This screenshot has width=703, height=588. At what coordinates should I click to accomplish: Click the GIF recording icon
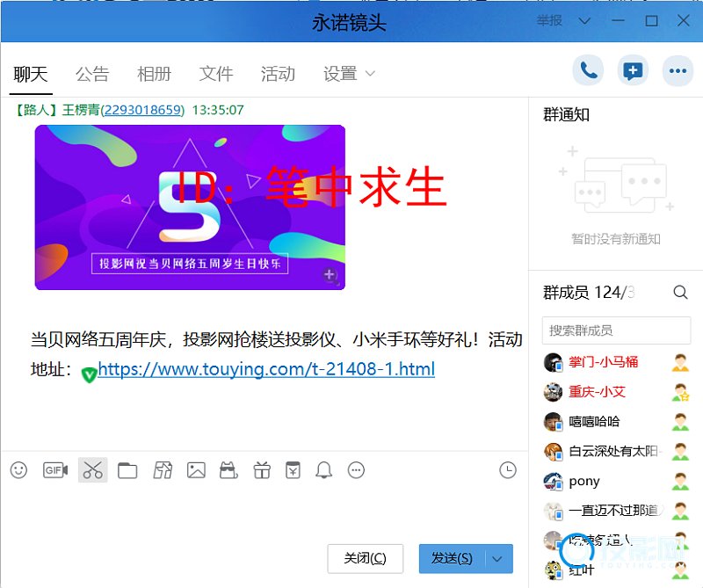pyautogui.click(x=55, y=470)
